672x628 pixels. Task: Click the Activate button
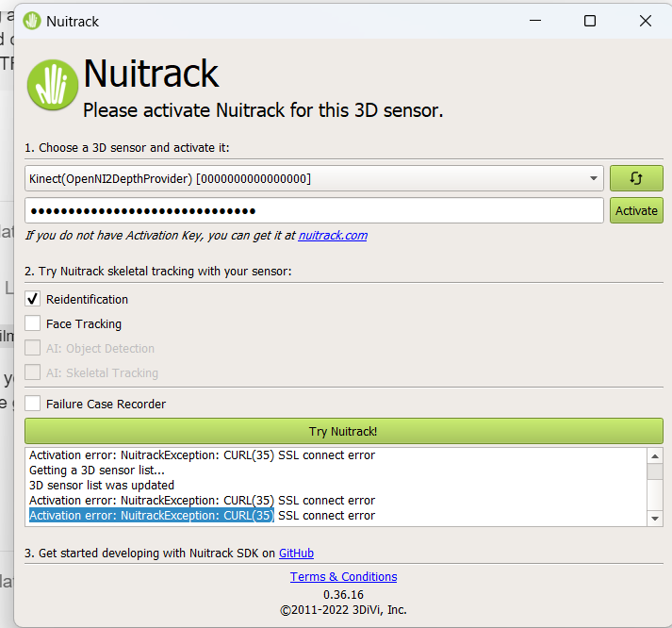tap(636, 210)
